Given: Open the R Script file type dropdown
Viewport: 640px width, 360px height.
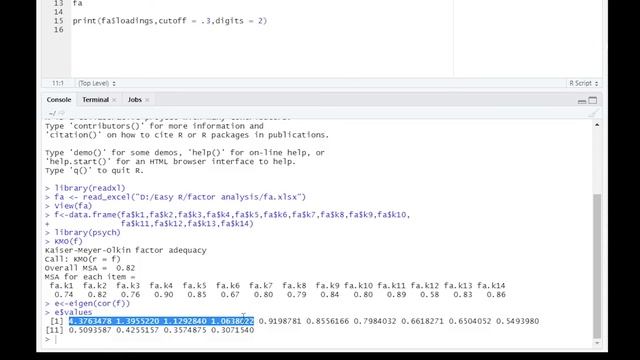Looking at the screenshot, I should (x=583, y=83).
